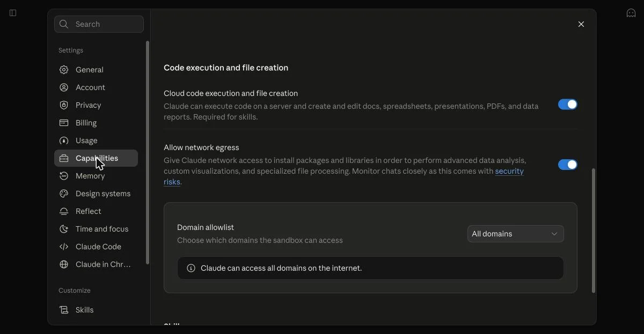644x334 pixels.
Task: Open Time and focus settings
Action: coord(96,229)
